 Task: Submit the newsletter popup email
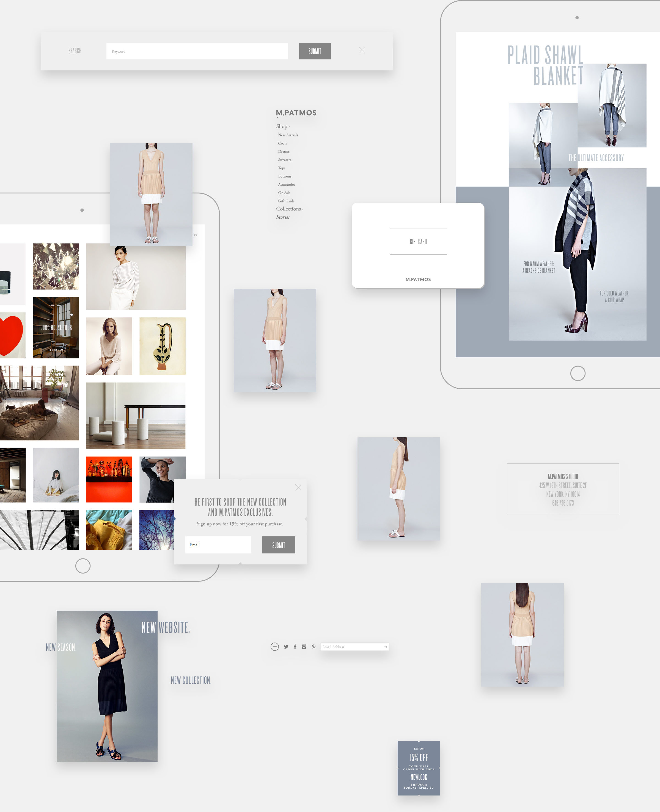tap(278, 545)
